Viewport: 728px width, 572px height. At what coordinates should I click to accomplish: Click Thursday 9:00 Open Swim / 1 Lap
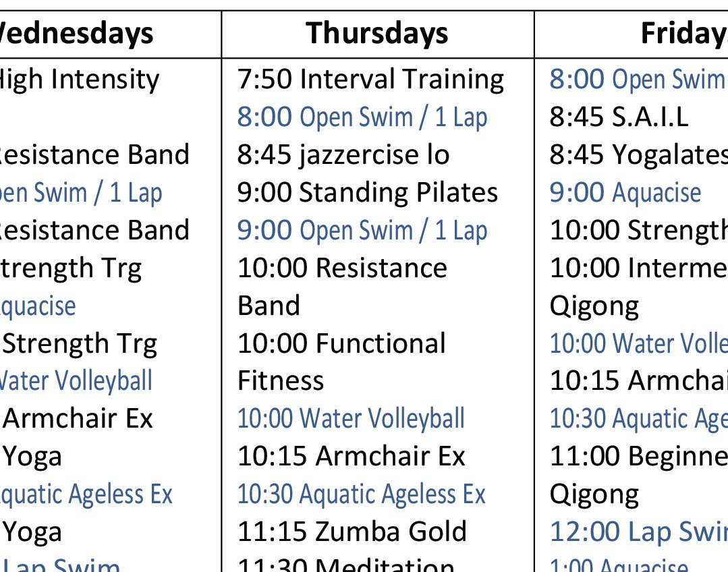[x=362, y=230]
